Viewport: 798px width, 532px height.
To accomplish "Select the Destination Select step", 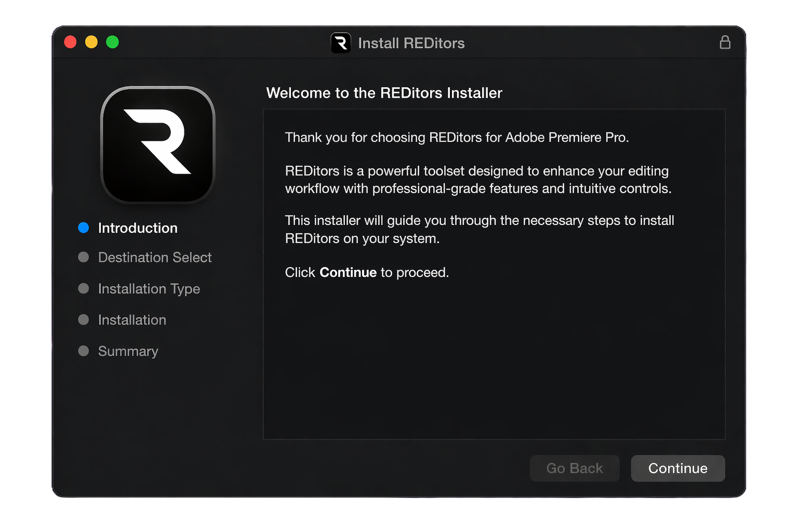I will pos(154,257).
